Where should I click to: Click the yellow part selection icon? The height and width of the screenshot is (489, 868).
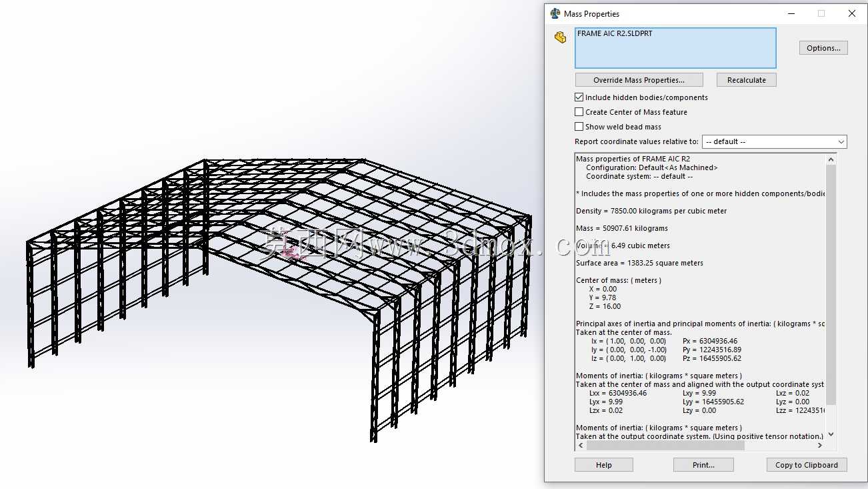coord(560,37)
